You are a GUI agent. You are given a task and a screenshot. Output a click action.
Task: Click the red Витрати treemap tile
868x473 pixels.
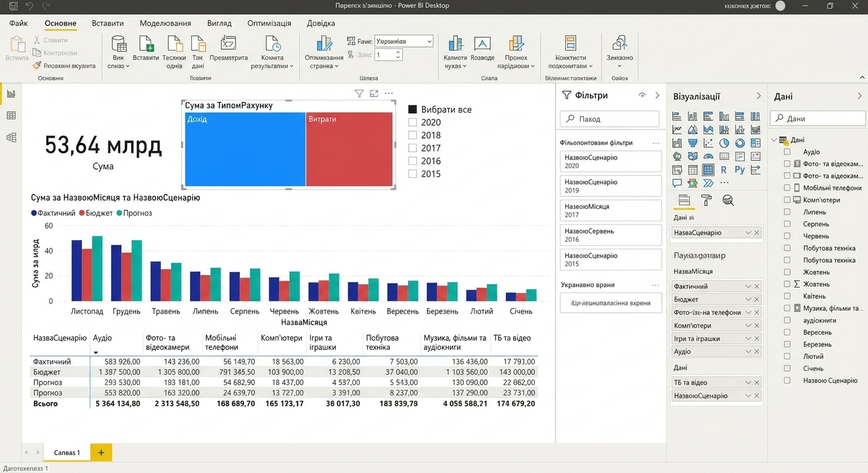(350, 149)
